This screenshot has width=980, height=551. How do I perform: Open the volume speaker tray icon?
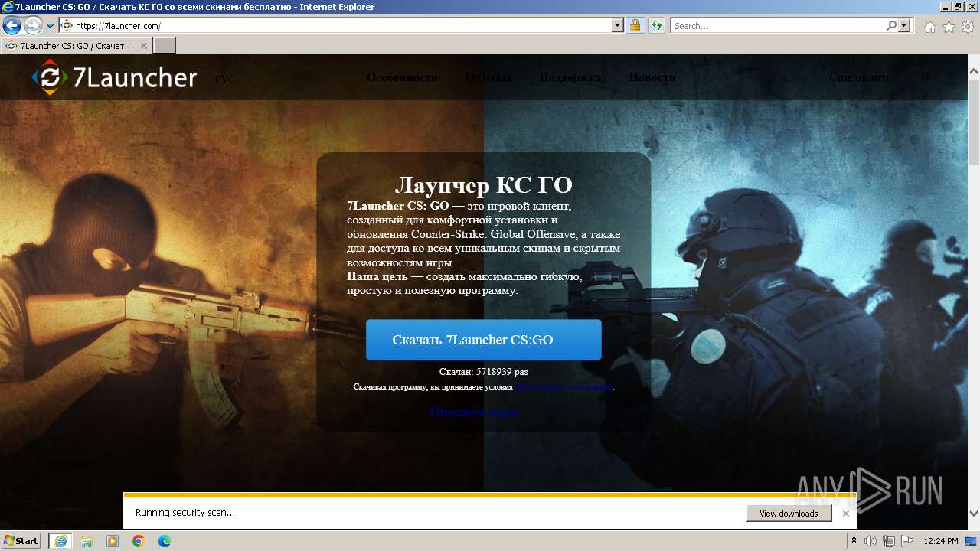pos(871,541)
